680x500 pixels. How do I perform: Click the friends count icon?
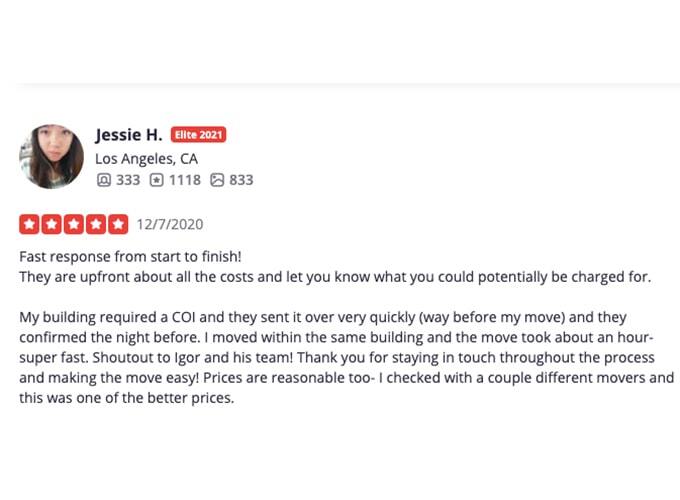[104, 180]
